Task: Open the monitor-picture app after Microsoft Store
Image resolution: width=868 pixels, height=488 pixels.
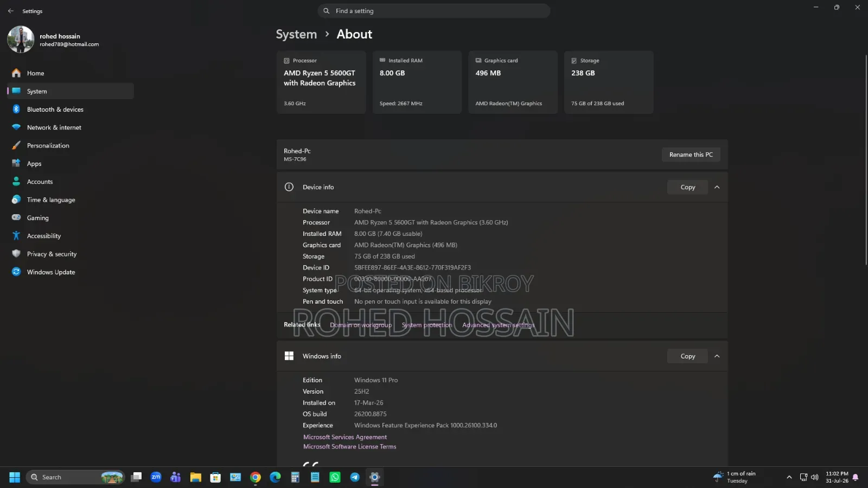Action: [x=235, y=477]
